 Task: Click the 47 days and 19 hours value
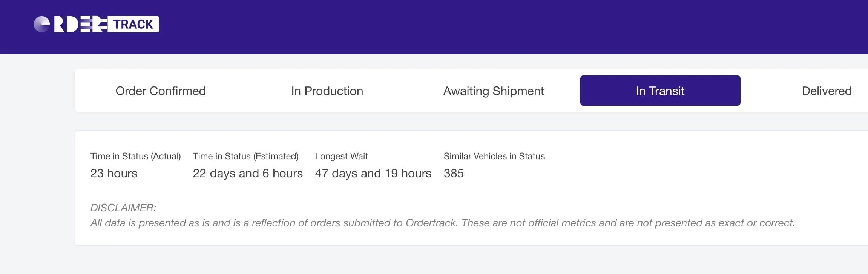click(373, 173)
